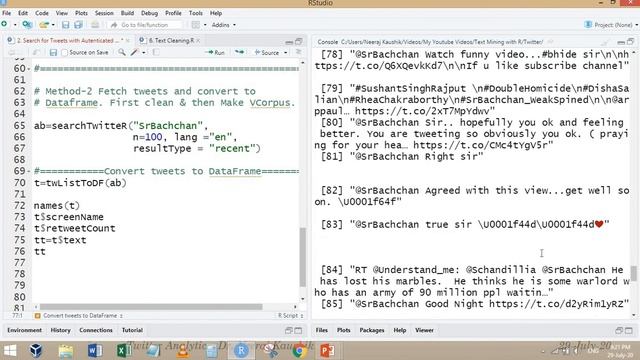Open the View menu
The width and height of the screenshot is (640, 360).
[x=62, y=13]
